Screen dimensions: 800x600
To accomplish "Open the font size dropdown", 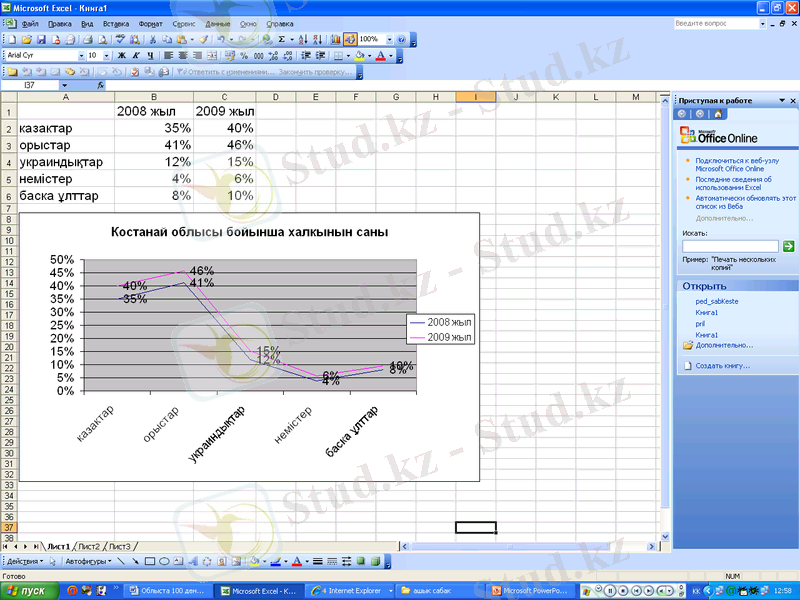I will pyautogui.click(x=108, y=56).
